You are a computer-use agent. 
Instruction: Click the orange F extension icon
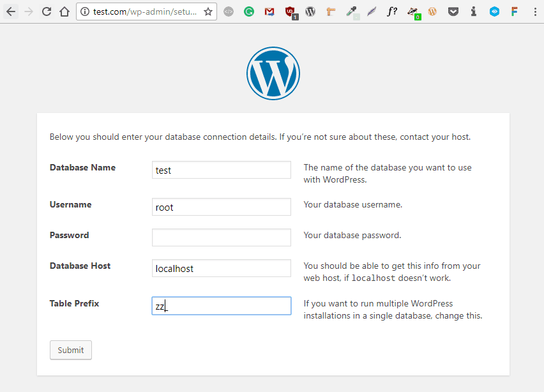515,11
